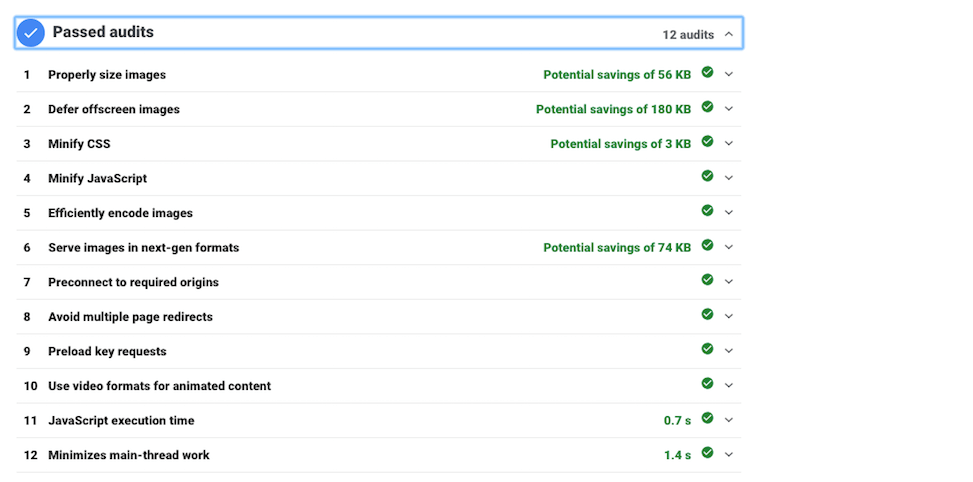973x482 pixels.
Task: Expand the Defer offscreen images audit chevron
Action: (729, 109)
